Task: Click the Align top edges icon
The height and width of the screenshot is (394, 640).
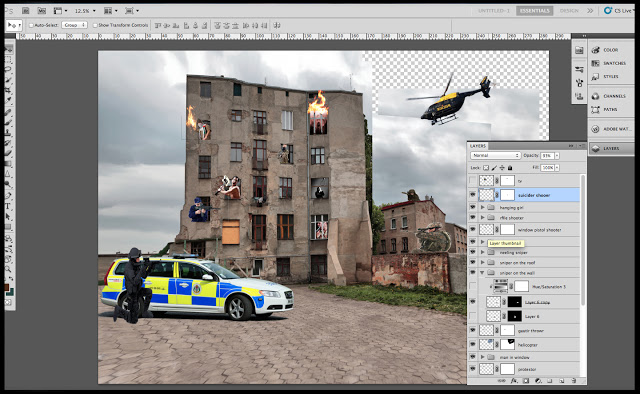Action: (x=158, y=25)
